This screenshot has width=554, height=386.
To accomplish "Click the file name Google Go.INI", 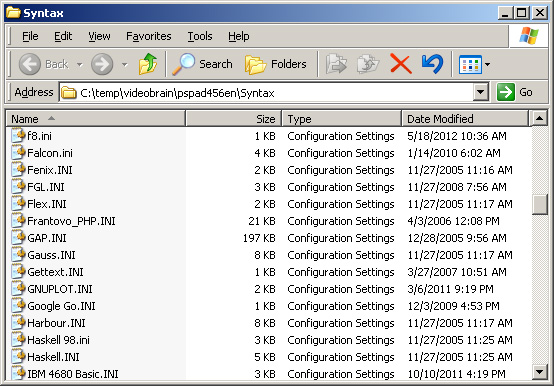I will [x=61, y=306].
